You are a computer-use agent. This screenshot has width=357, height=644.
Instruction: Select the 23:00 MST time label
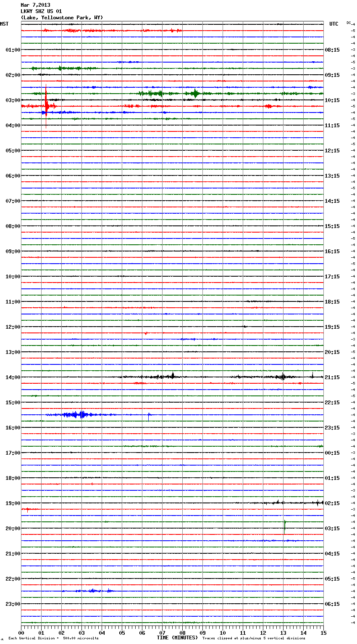(13, 604)
